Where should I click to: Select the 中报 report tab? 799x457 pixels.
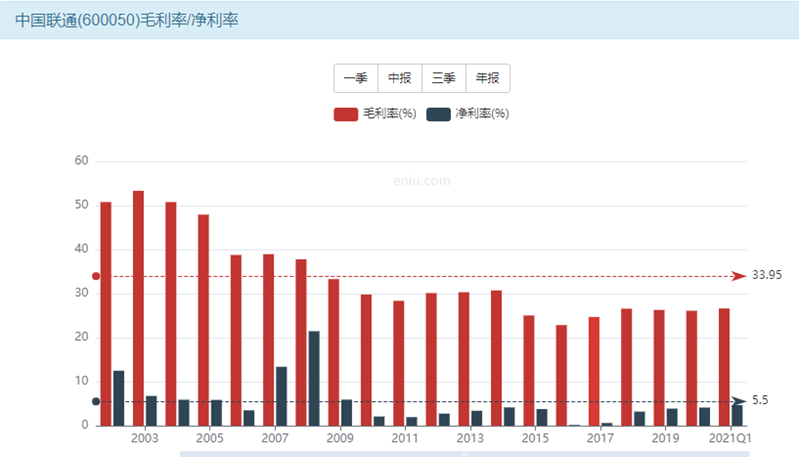click(x=400, y=78)
